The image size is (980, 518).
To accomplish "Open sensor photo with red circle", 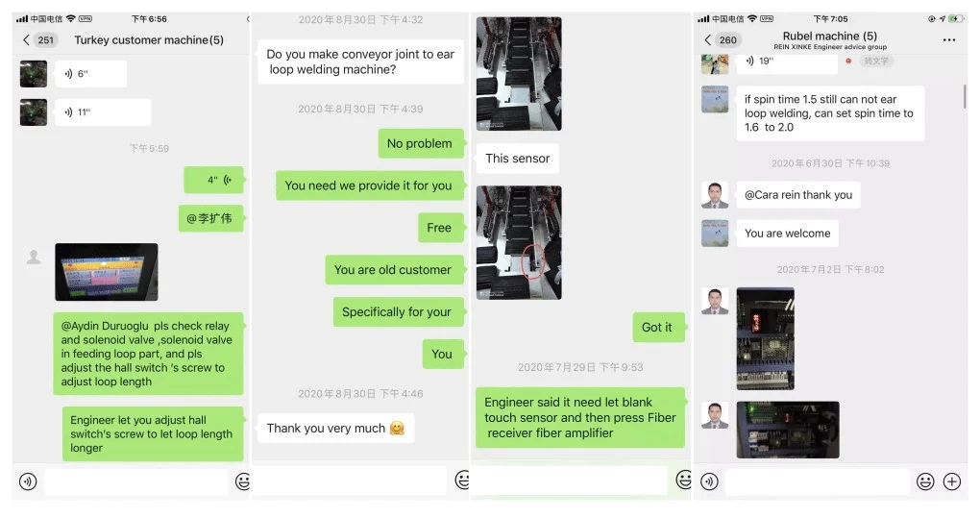I will tap(519, 242).
